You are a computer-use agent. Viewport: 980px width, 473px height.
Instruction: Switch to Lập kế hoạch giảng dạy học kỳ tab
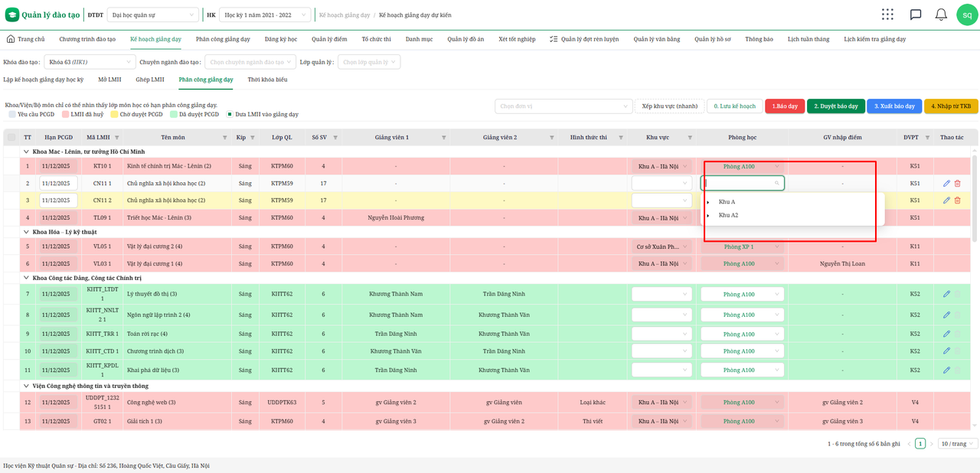click(44, 80)
